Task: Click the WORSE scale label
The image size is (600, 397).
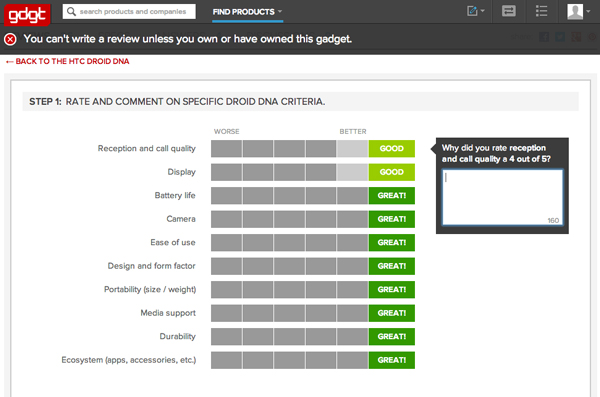Action: coord(227,132)
